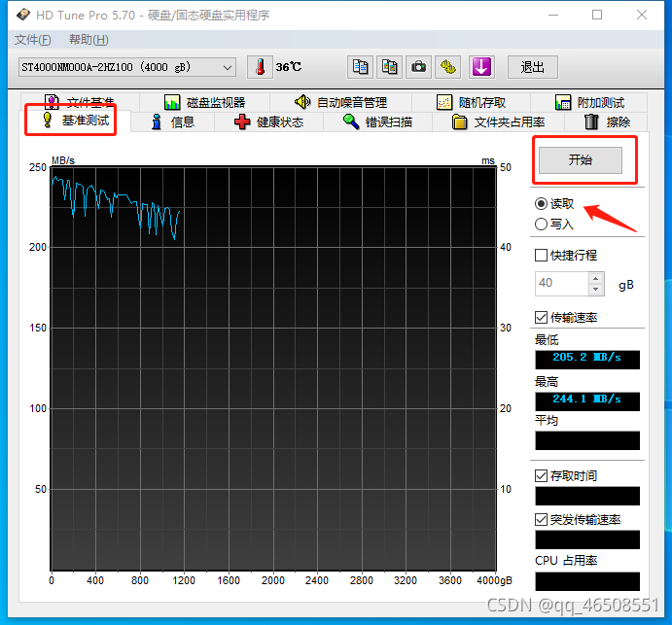
Task: Switch to the 随机存取 tab
Action: click(471, 102)
